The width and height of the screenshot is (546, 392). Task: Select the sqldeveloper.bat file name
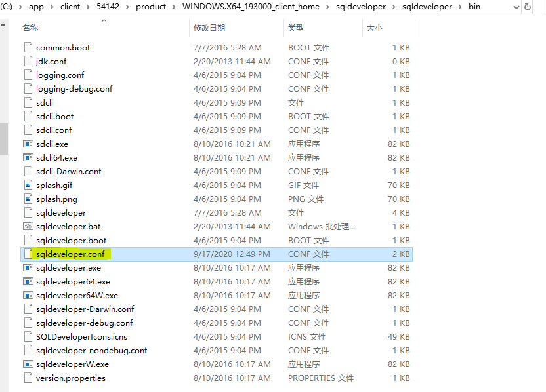tap(68, 227)
